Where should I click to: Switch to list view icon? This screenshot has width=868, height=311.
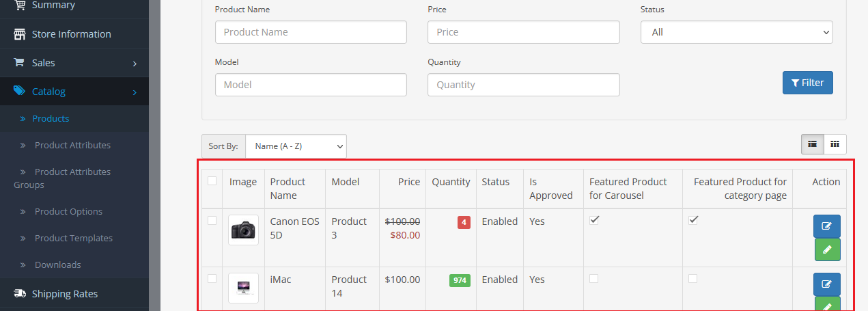click(813, 144)
